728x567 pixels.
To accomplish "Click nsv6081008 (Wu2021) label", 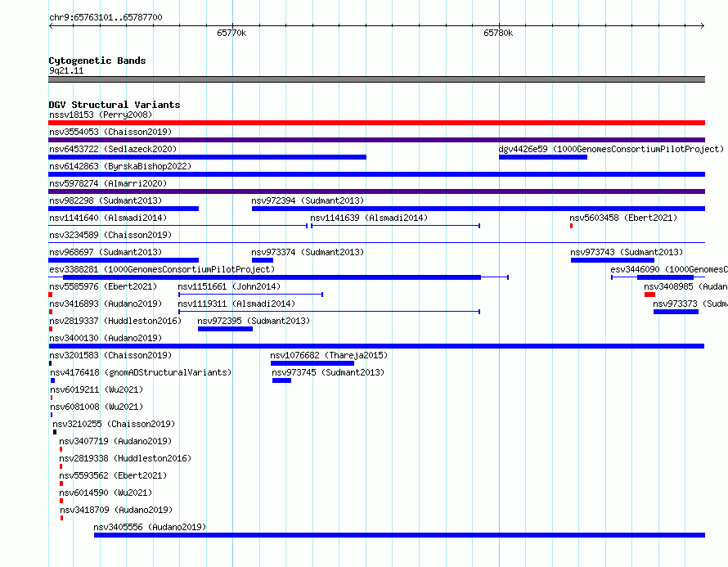I will [x=97, y=407].
